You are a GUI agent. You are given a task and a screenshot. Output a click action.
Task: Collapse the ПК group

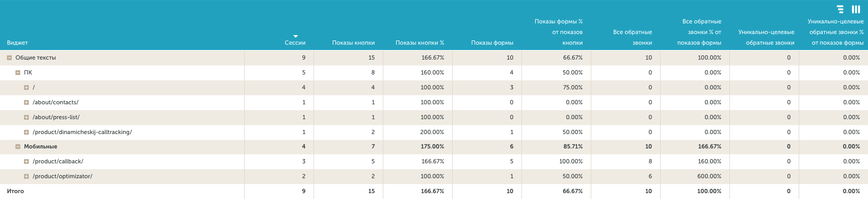click(x=18, y=72)
